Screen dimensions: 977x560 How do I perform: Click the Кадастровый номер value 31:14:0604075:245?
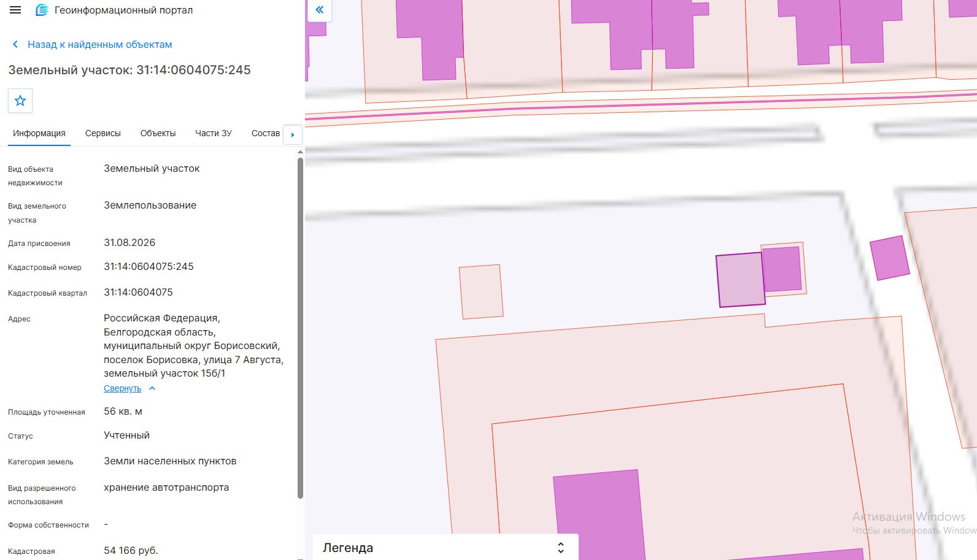pyautogui.click(x=149, y=266)
